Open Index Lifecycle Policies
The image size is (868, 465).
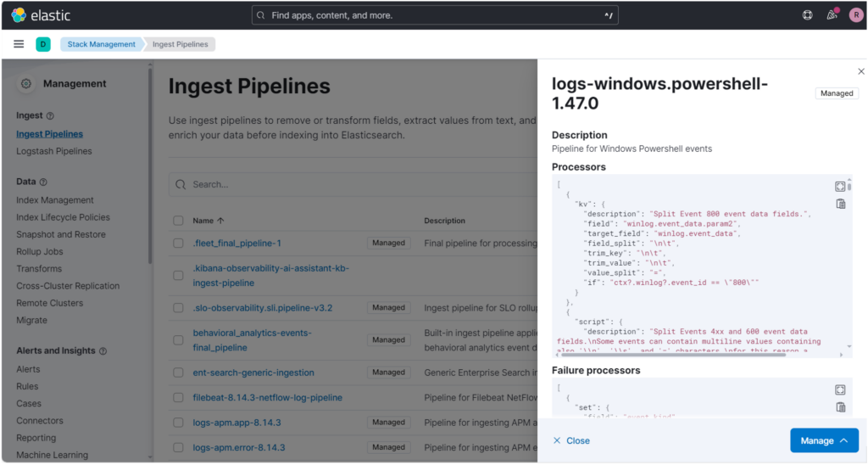click(63, 217)
